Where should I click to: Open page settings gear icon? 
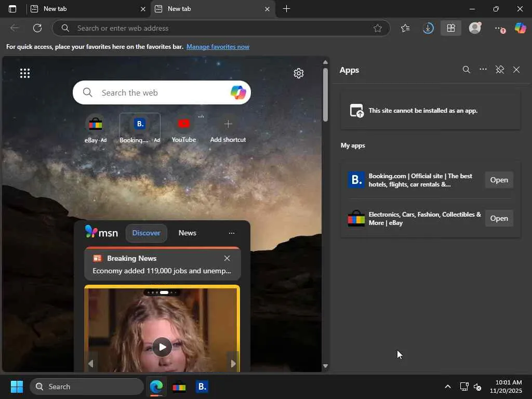click(298, 73)
